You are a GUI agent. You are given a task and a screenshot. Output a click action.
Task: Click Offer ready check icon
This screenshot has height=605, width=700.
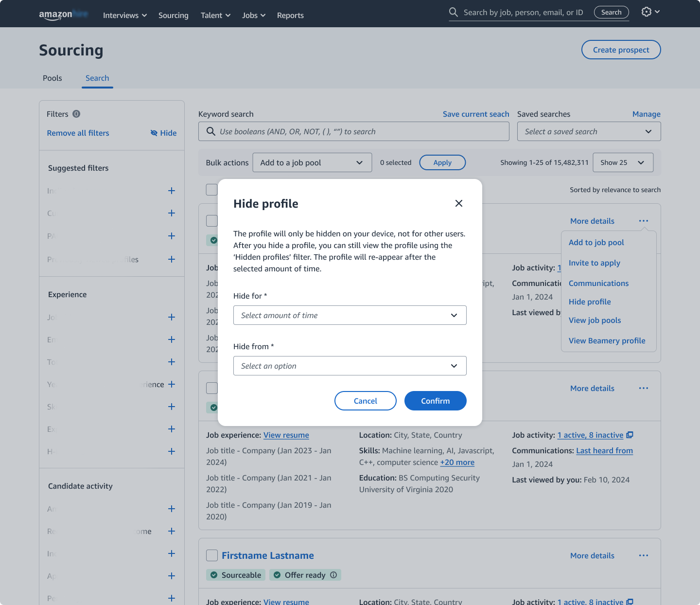(x=277, y=575)
